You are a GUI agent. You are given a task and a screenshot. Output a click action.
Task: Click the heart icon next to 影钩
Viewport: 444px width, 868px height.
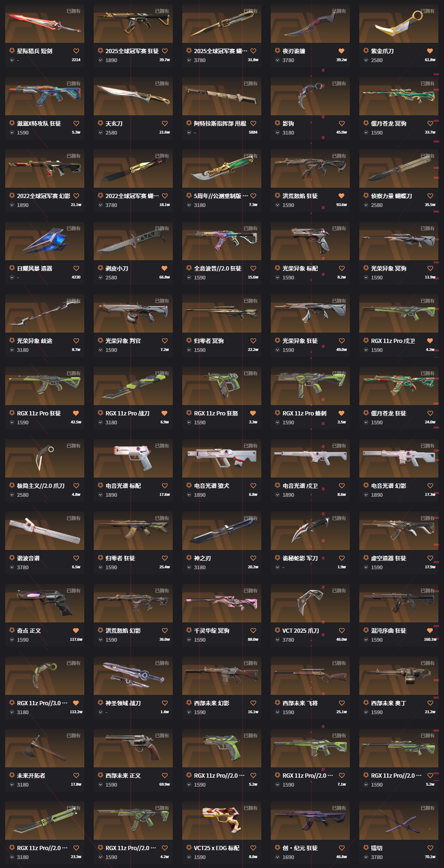(342, 123)
